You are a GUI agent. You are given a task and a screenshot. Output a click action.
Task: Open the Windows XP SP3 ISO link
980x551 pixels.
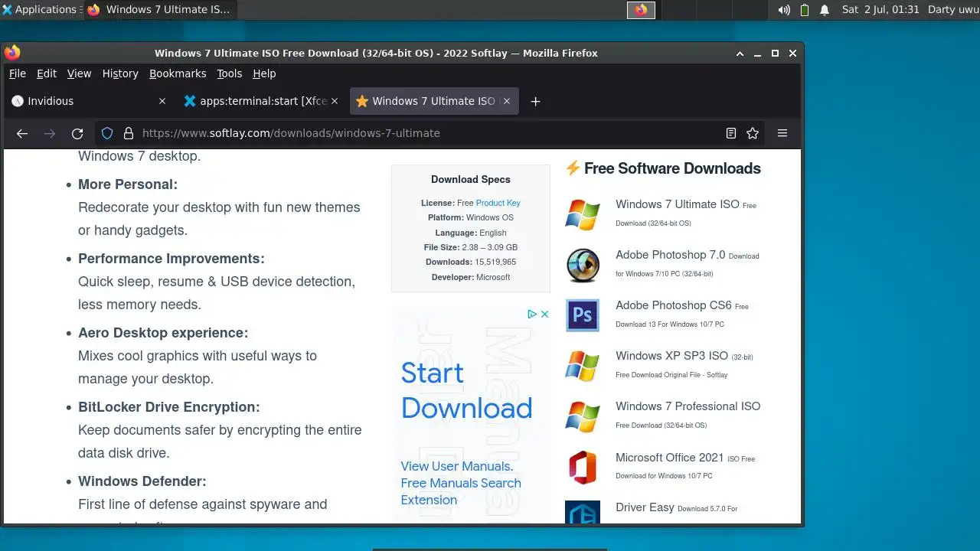click(x=671, y=356)
